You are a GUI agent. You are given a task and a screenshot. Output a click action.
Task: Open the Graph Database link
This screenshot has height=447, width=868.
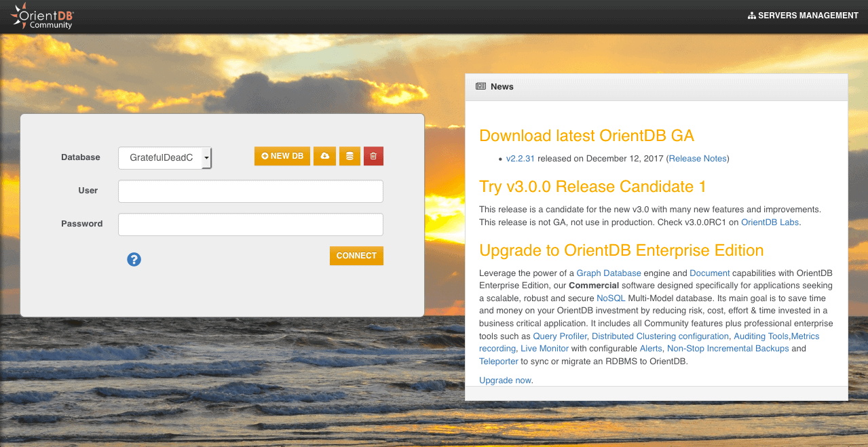point(608,273)
